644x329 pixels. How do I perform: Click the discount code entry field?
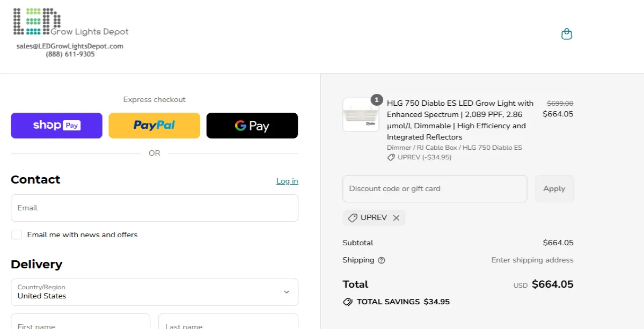point(435,188)
